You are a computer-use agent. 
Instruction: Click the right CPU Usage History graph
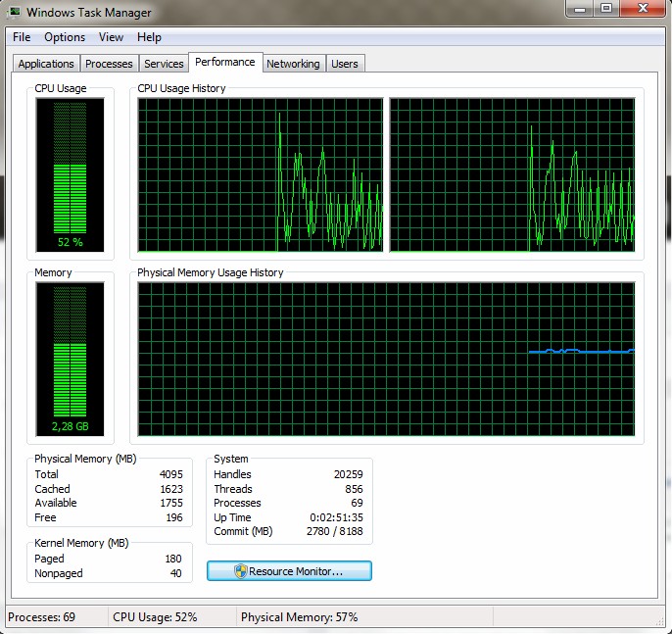512,174
